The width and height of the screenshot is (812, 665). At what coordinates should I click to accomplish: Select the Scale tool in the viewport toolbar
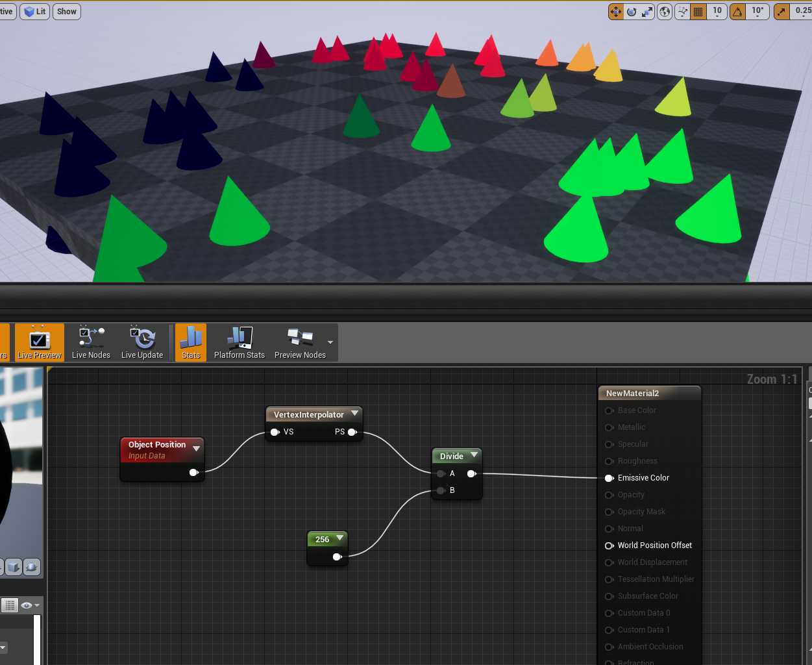pyautogui.click(x=646, y=11)
